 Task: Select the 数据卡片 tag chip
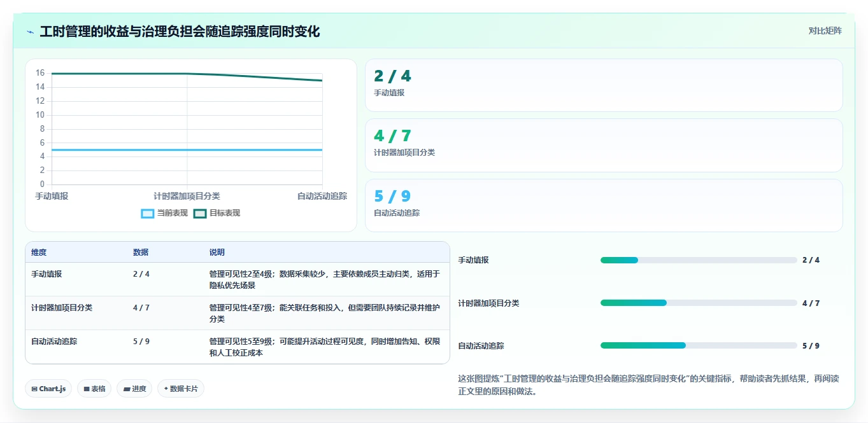point(181,389)
